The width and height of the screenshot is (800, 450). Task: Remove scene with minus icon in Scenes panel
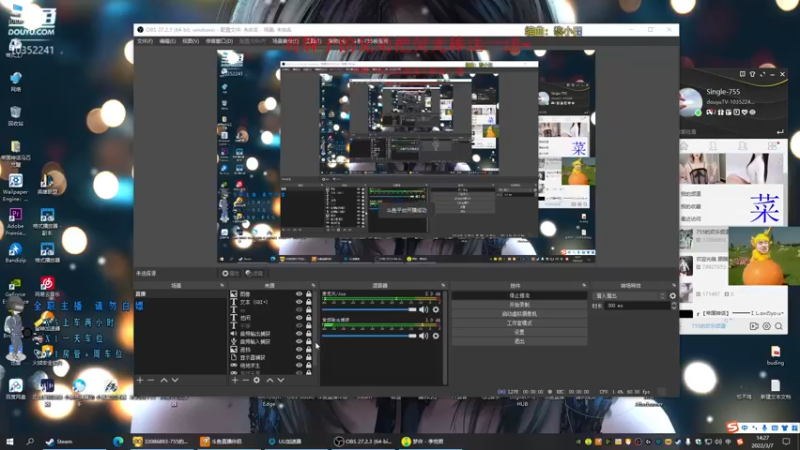pos(151,380)
